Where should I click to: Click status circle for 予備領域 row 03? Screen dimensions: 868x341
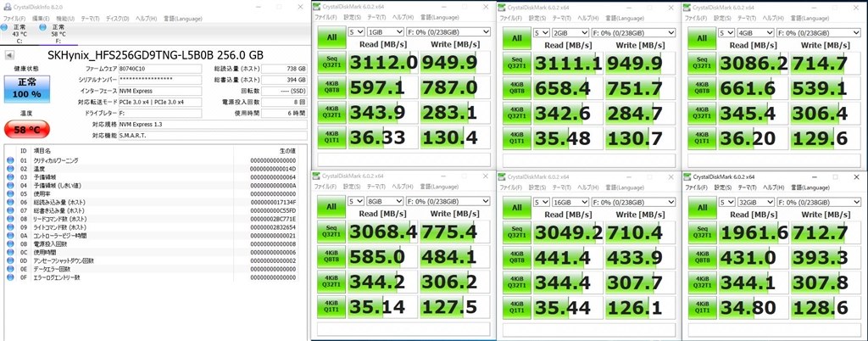pos(10,177)
